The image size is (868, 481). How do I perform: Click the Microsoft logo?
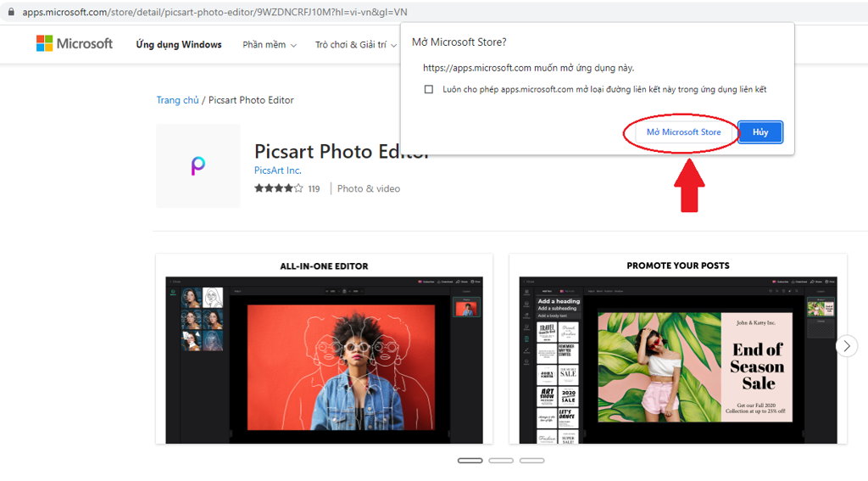point(75,44)
